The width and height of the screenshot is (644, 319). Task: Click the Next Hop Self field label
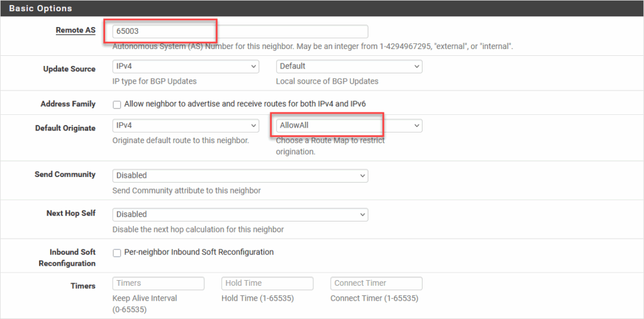71,214
